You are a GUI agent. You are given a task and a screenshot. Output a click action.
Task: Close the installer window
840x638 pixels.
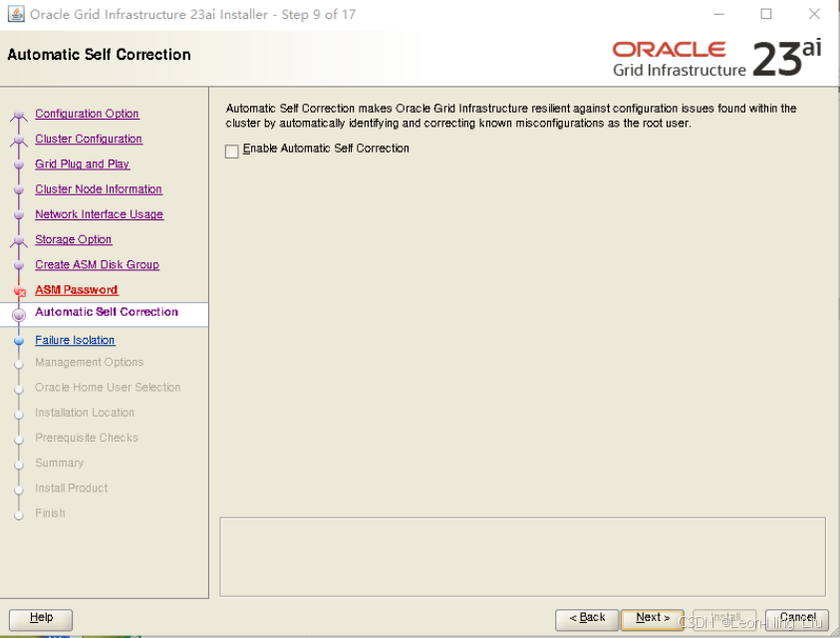[x=814, y=14]
